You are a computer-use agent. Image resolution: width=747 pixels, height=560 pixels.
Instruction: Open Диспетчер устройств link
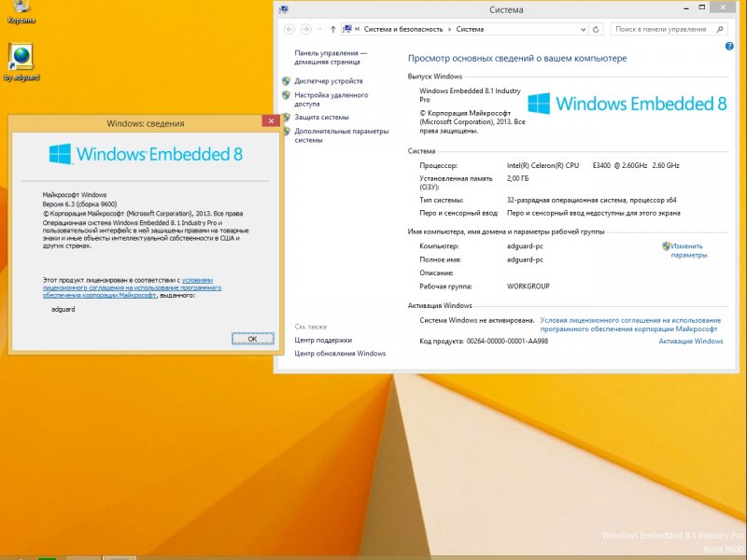point(328,81)
